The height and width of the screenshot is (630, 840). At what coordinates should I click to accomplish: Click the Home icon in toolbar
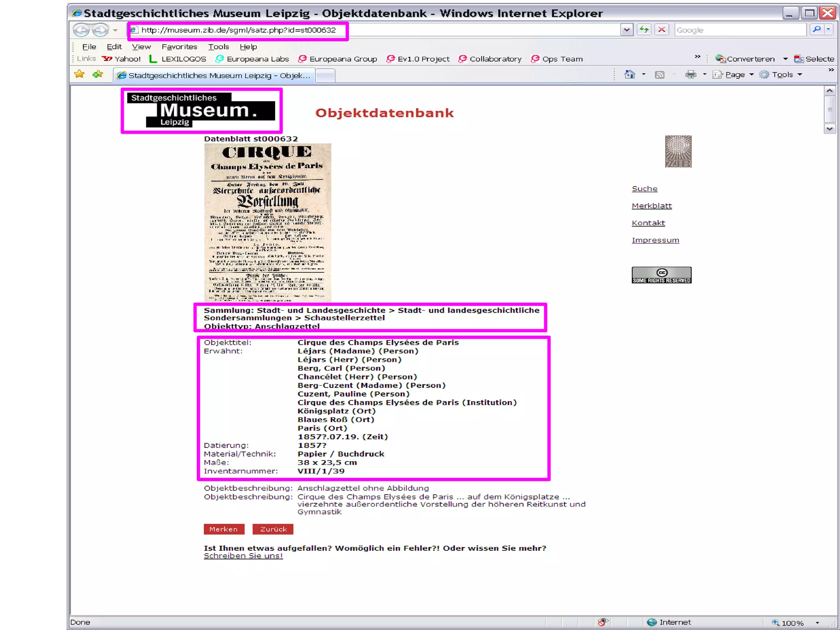630,75
